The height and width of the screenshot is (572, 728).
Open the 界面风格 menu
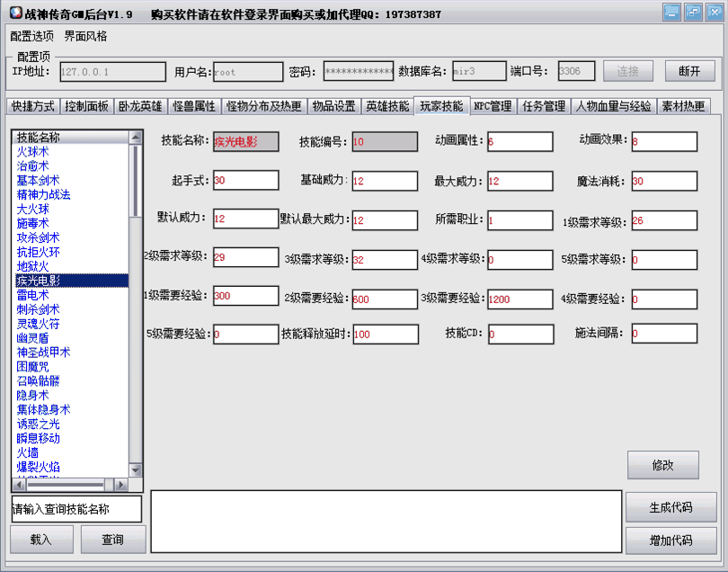click(x=85, y=36)
